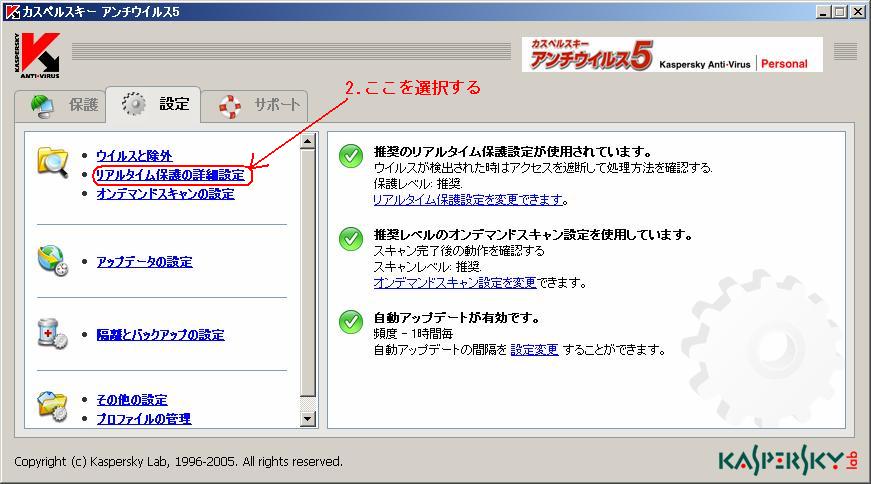Screen dimensions: 871x484
Task: Open the サポート tab
Action: point(254,106)
